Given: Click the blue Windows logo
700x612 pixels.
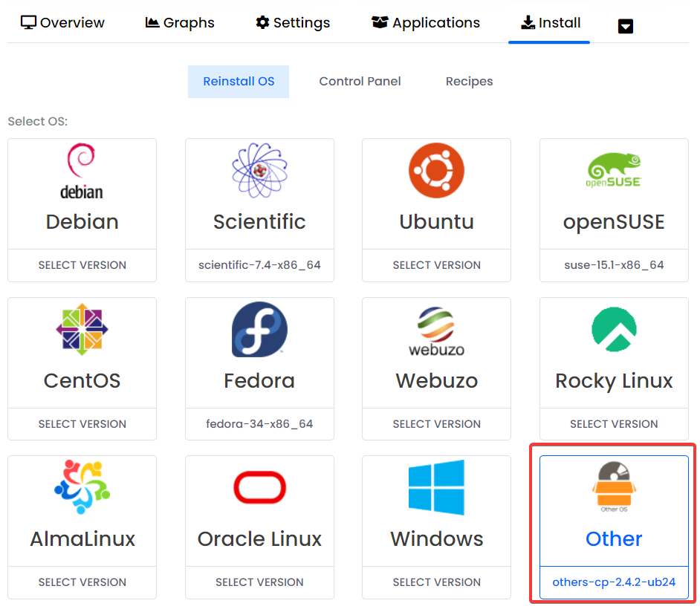Looking at the screenshot, I should (x=436, y=487).
